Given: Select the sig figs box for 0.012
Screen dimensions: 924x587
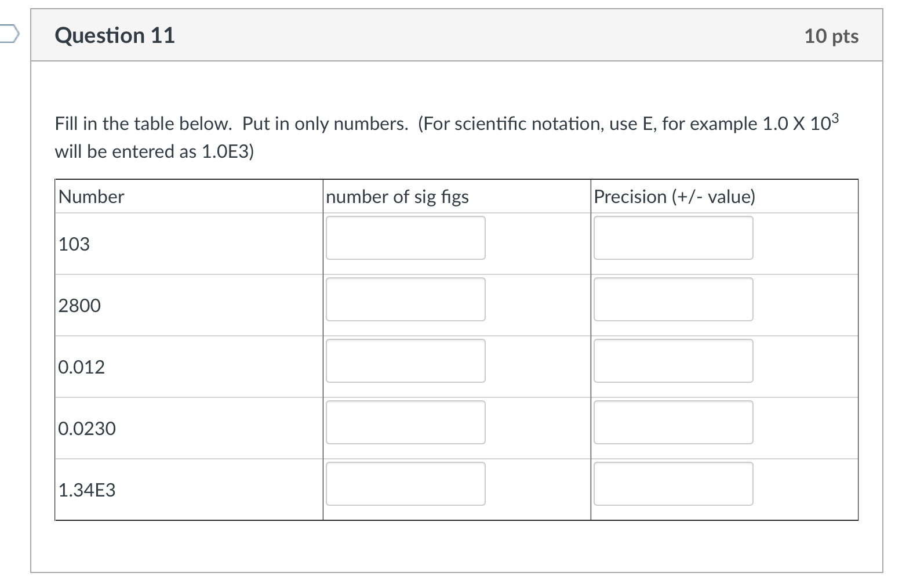Looking at the screenshot, I should tap(405, 361).
